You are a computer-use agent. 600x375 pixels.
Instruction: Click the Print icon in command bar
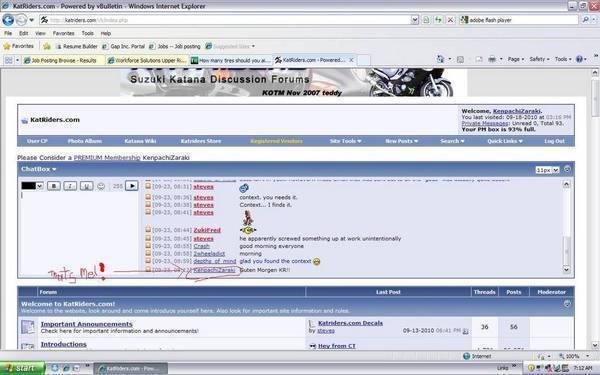(492, 59)
